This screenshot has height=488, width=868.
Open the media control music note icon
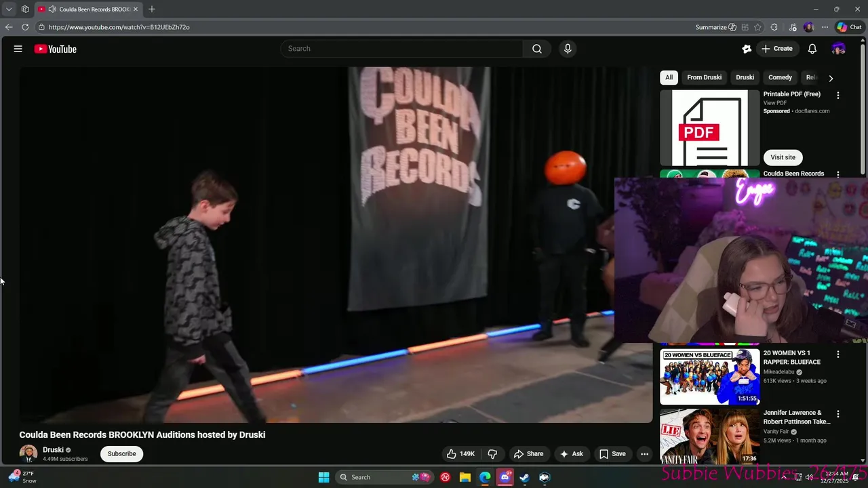pyautogui.click(x=793, y=27)
